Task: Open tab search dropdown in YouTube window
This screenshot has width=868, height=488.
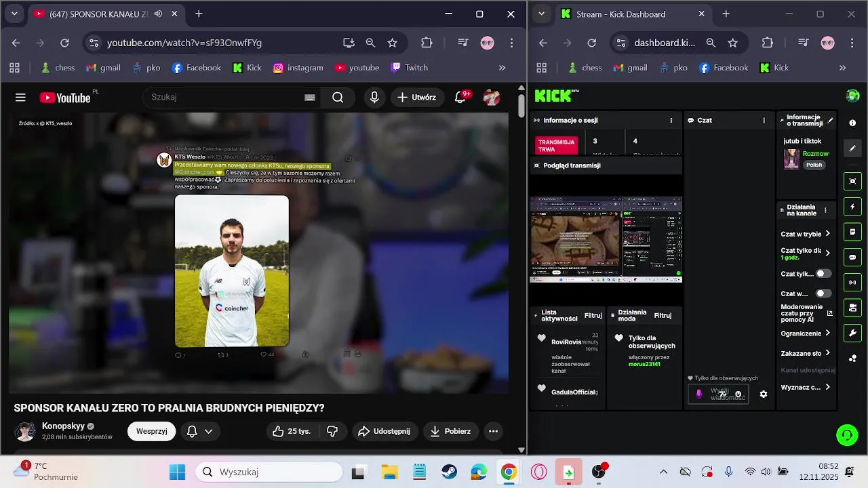Action: pyautogui.click(x=14, y=14)
